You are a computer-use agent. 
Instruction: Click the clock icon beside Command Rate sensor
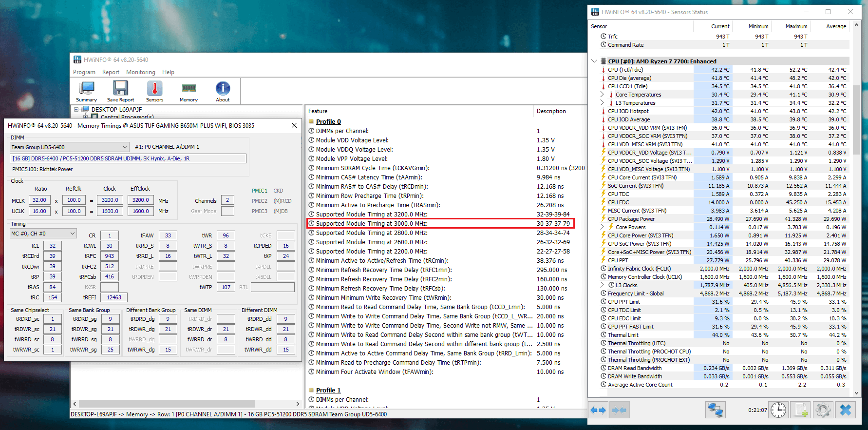(604, 45)
